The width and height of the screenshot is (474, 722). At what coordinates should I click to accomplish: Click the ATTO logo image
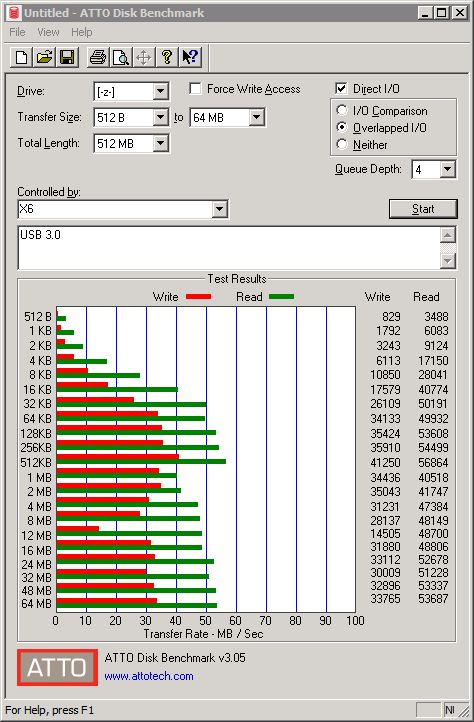point(58,667)
